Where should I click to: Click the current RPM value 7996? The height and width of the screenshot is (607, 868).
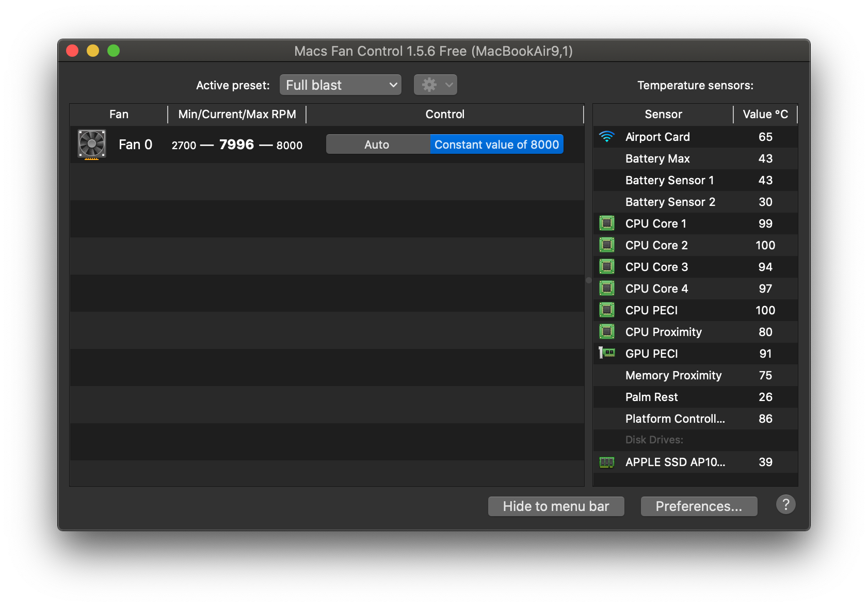click(x=237, y=145)
